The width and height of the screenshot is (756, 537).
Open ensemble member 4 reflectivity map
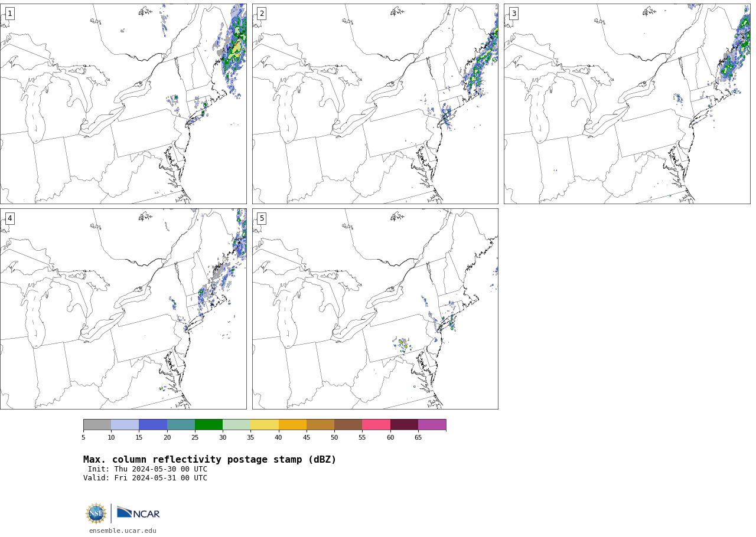tap(123, 309)
